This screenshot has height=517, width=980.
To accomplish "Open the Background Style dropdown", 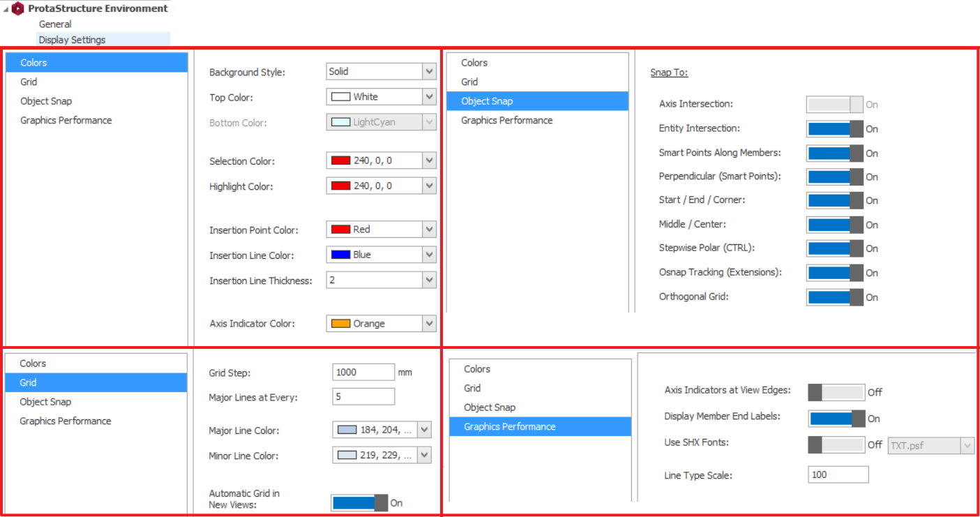I will coord(429,72).
